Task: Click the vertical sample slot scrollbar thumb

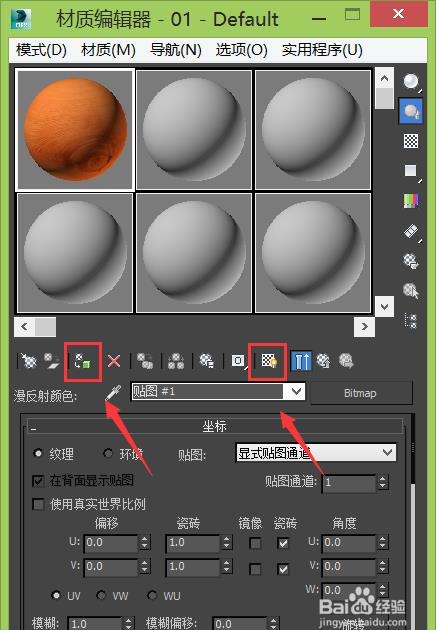Action: pyautogui.click(x=384, y=98)
